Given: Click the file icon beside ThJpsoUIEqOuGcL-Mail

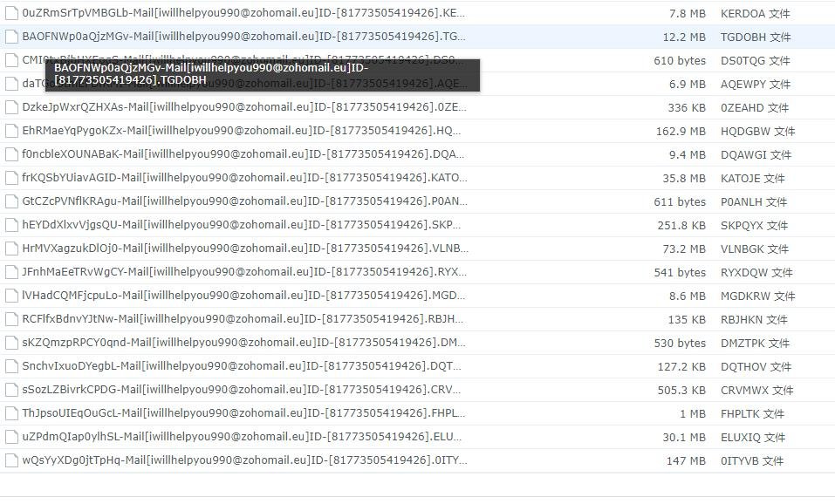Looking at the screenshot, I should point(11,413).
